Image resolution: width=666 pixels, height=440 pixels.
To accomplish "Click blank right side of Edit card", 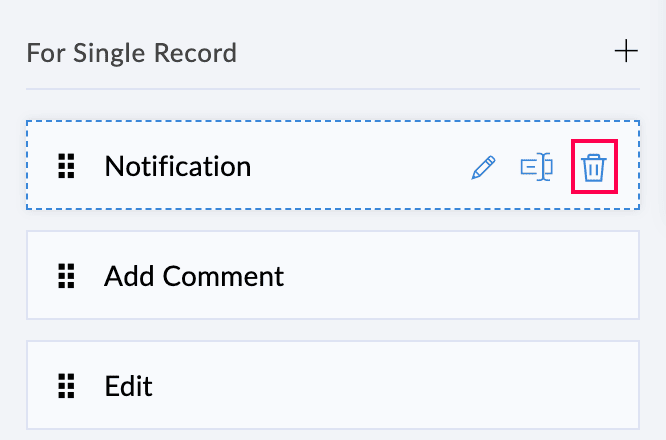I will click(x=450, y=385).
